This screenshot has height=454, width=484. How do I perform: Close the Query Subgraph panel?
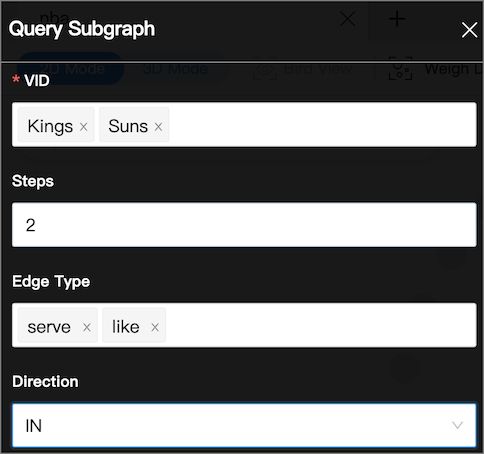coord(469,30)
